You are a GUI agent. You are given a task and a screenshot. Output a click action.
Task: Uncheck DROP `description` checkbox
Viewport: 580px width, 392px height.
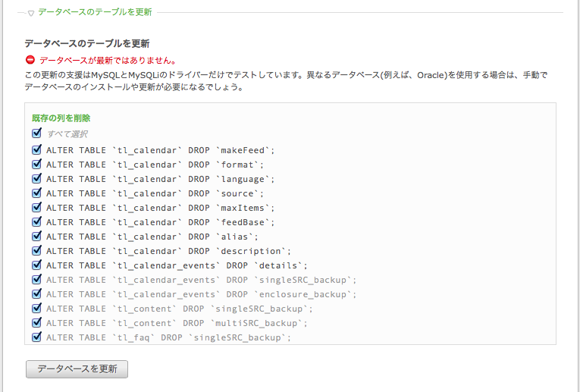pyautogui.click(x=36, y=251)
